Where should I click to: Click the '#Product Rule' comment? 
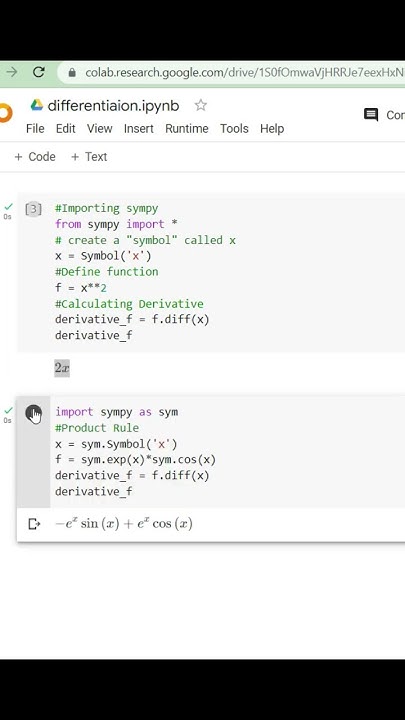[97, 428]
